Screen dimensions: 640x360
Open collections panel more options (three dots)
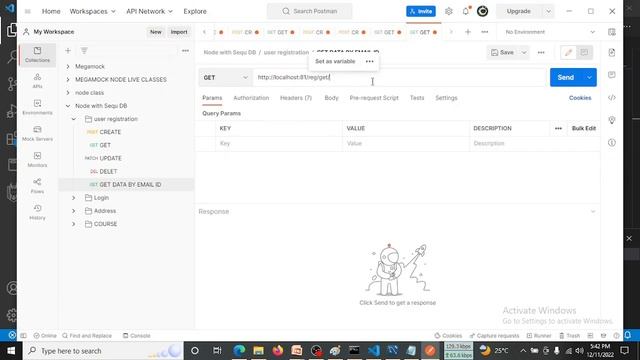(185, 51)
